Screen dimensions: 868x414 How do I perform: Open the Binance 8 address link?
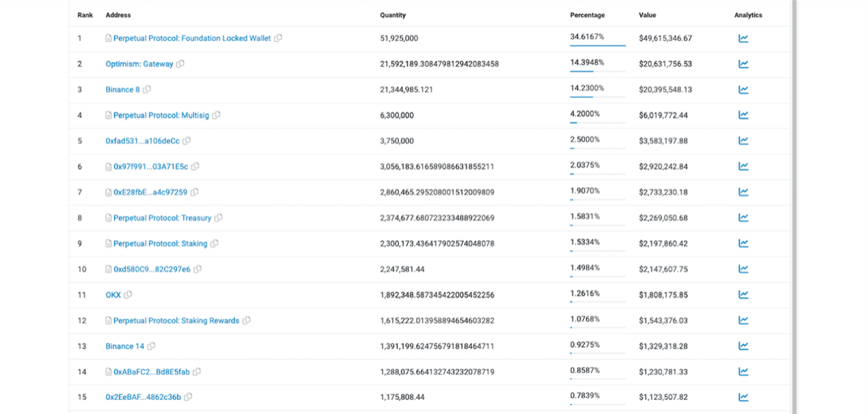[x=122, y=89]
